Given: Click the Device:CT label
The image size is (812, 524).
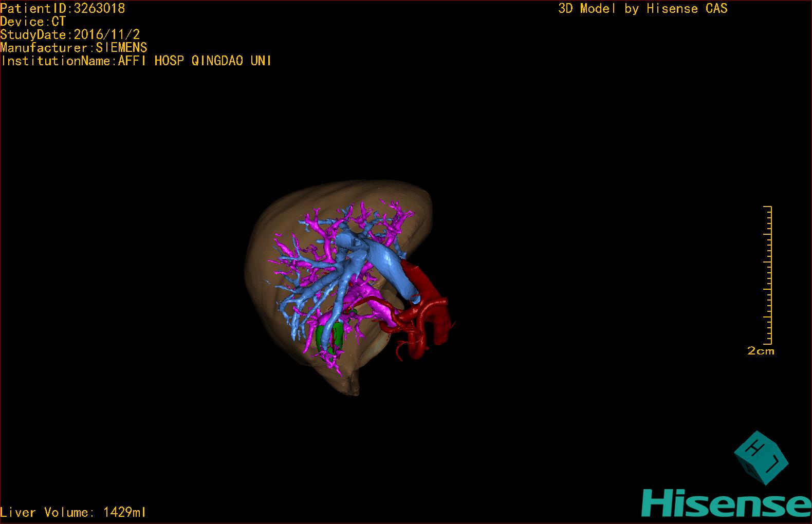Looking at the screenshot, I should [x=33, y=22].
